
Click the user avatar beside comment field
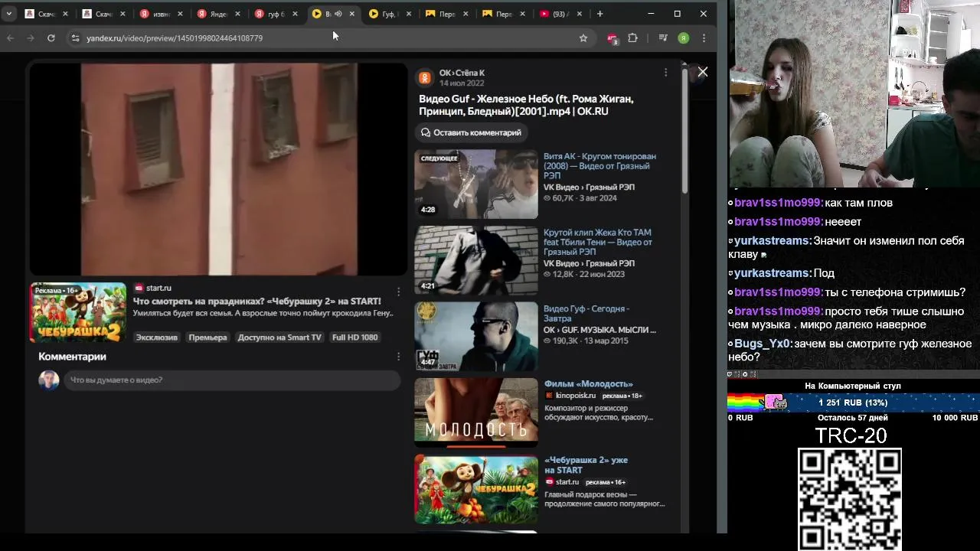click(49, 380)
